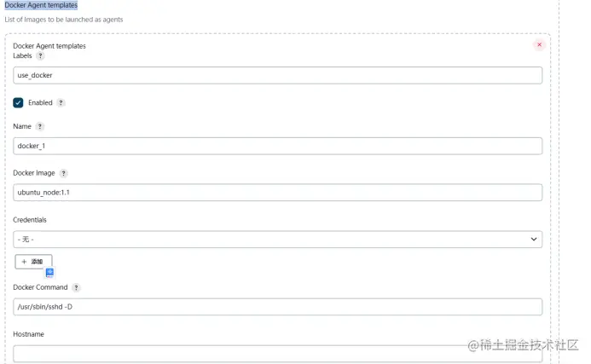This screenshot has height=364, width=591.
Task: Click the help icon beside Labels
Action: coord(40,55)
